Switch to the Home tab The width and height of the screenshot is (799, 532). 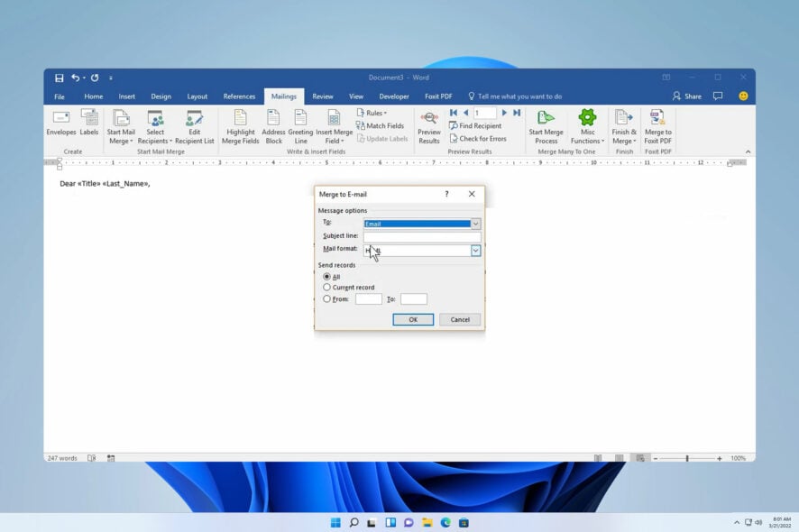(x=93, y=96)
